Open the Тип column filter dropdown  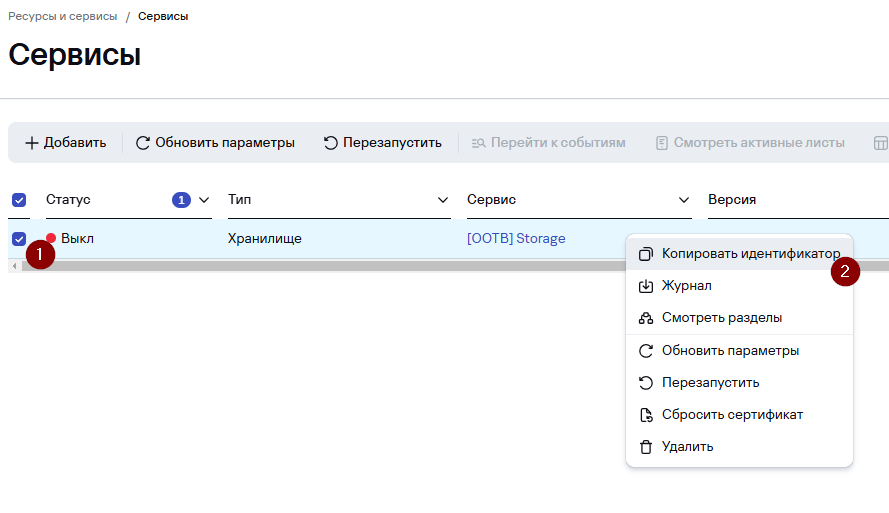[443, 200]
